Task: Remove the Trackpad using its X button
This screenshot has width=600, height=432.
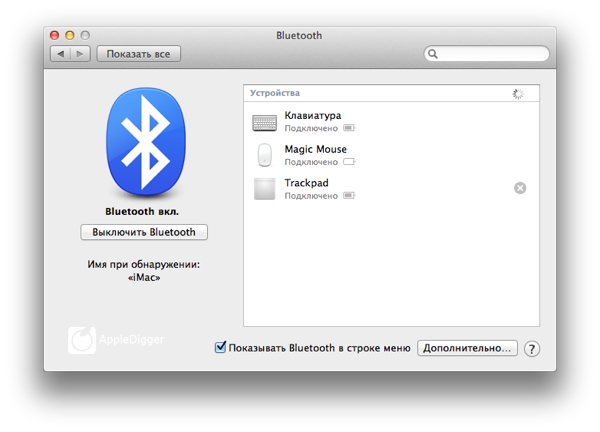Action: pos(520,188)
